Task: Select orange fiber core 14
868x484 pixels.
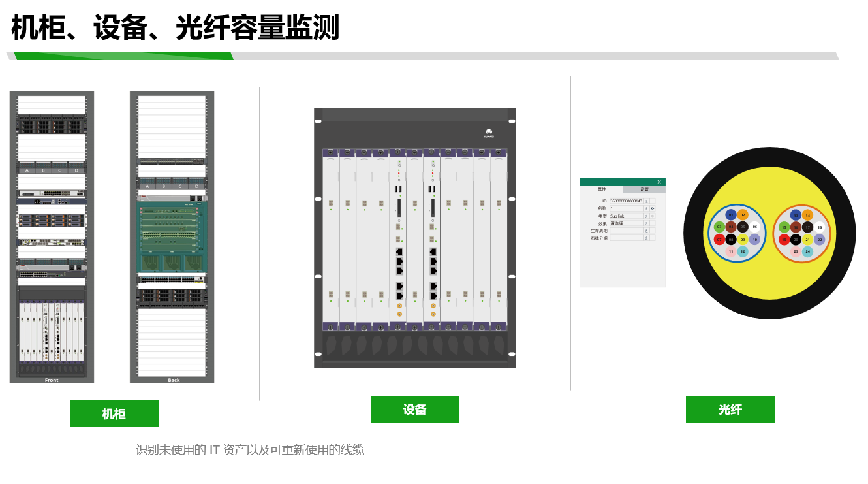Action: [807, 215]
